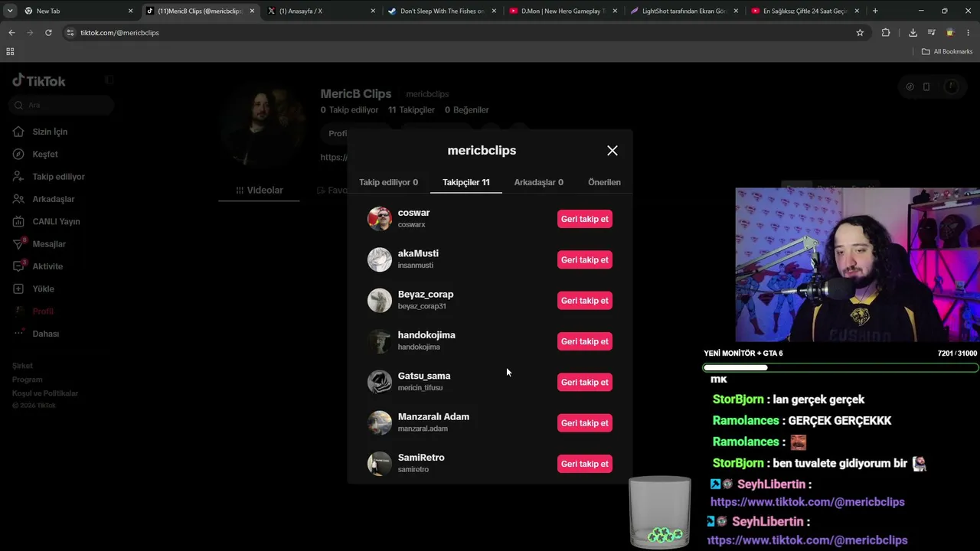Expand Dahası more menu

45,334
